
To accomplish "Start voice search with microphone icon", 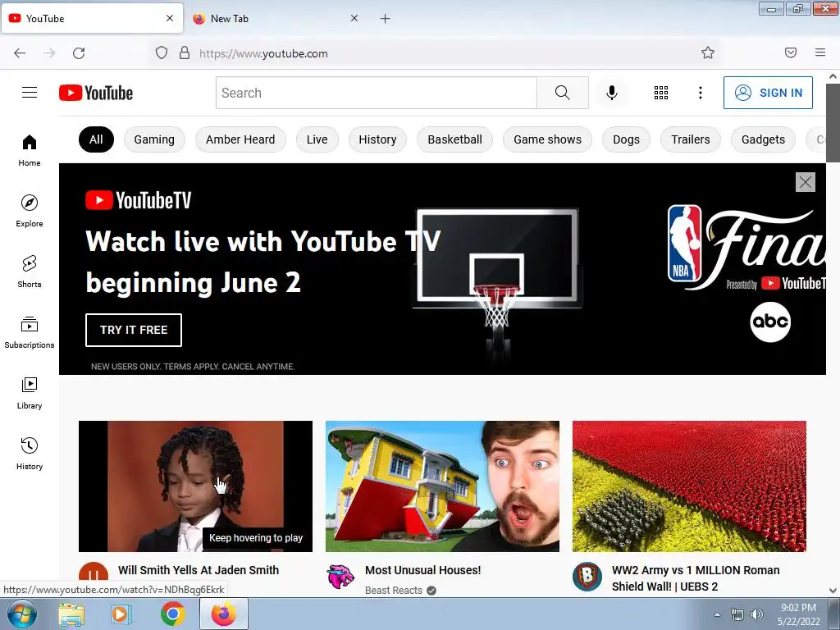I will click(612, 93).
